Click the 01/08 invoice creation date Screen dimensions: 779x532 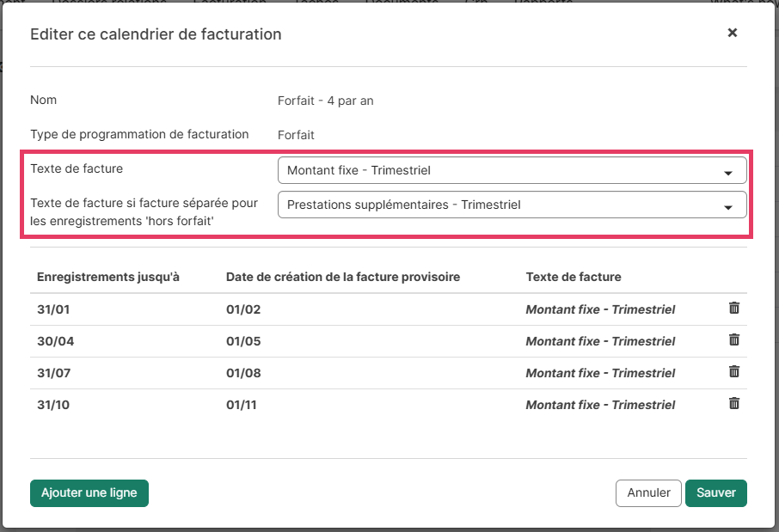pos(243,373)
